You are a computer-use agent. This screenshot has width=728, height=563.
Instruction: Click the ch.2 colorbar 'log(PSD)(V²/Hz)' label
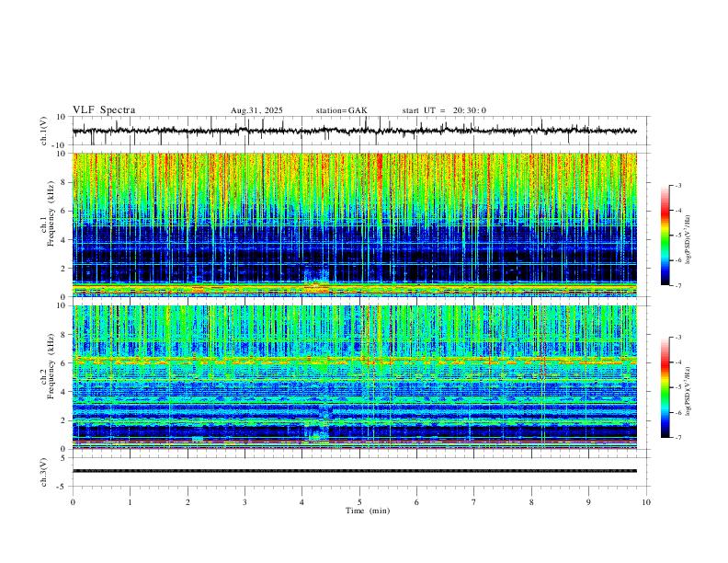(688, 391)
